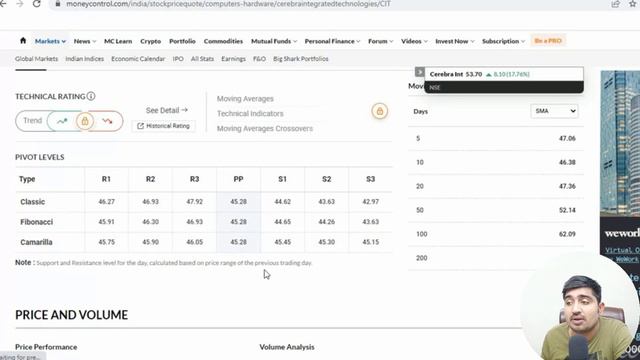Select the Earnings sub-tab

(233, 59)
